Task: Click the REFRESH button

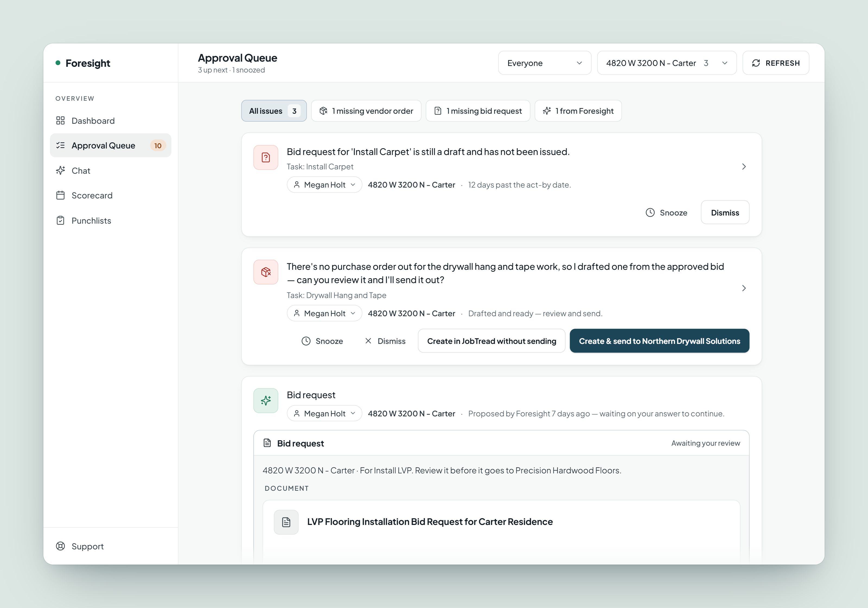Action: (776, 63)
